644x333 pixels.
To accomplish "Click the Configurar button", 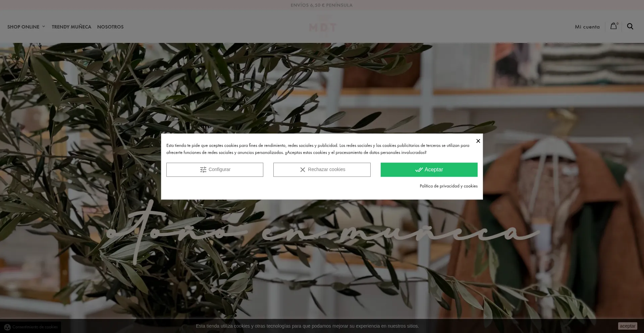I will click(x=215, y=170).
